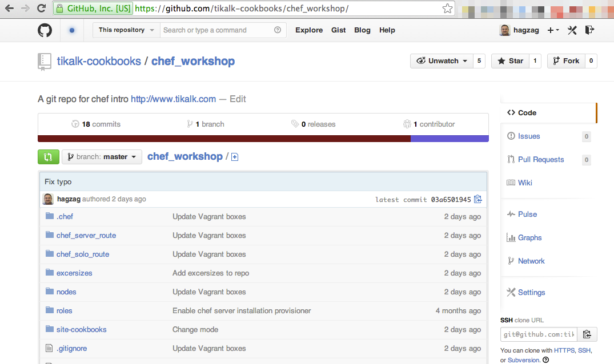The height and width of the screenshot is (364, 614).
Task: Click the releases tag icon
Action: (295, 124)
